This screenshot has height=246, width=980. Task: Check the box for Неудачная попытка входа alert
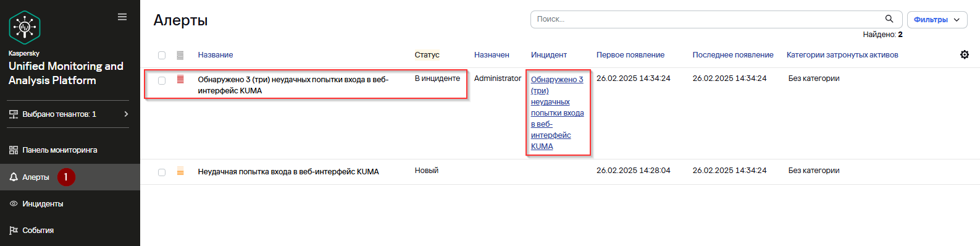coord(162,172)
